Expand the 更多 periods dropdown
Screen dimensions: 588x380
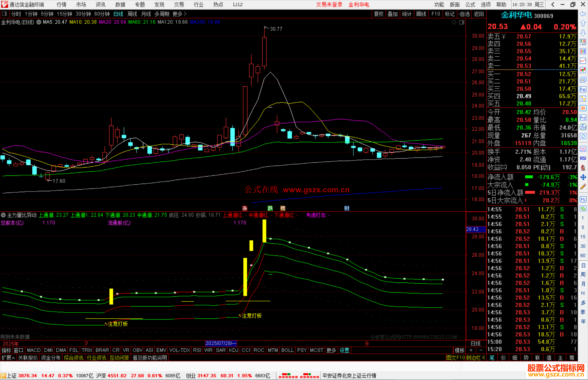179,14
